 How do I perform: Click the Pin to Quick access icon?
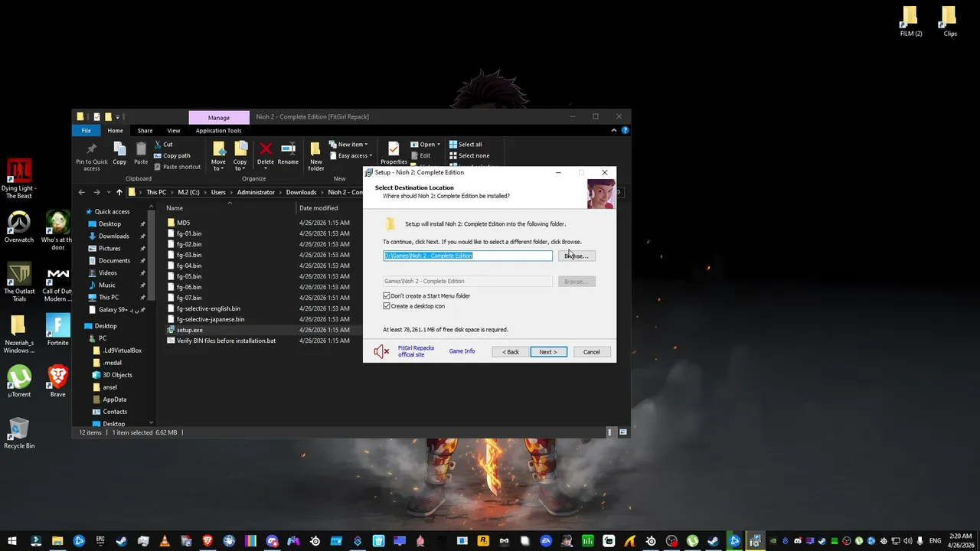coord(92,148)
